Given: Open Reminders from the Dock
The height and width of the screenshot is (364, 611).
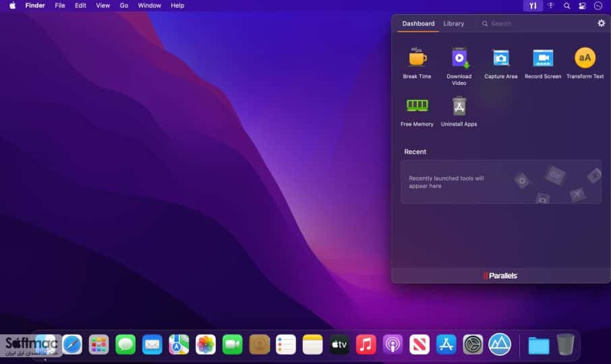Looking at the screenshot, I should [286, 344].
